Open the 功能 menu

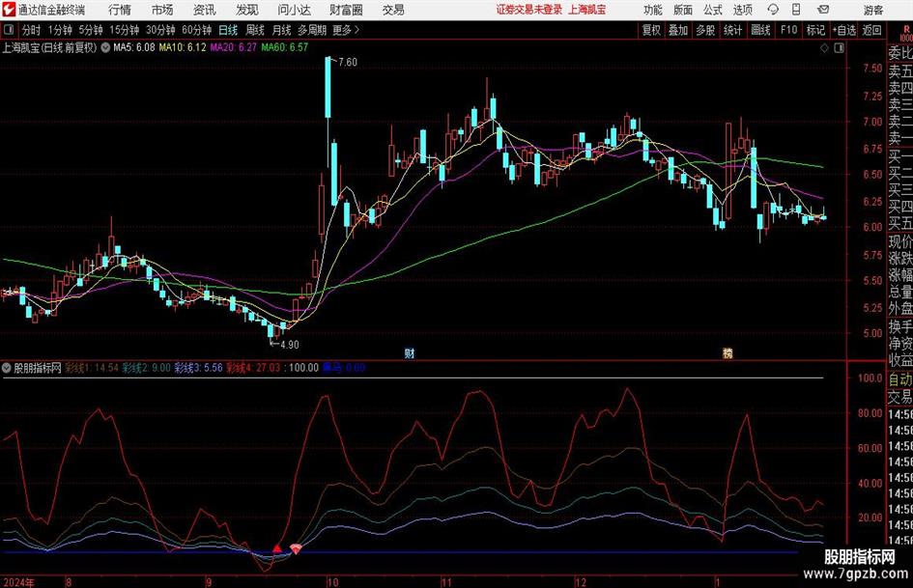coord(653,10)
